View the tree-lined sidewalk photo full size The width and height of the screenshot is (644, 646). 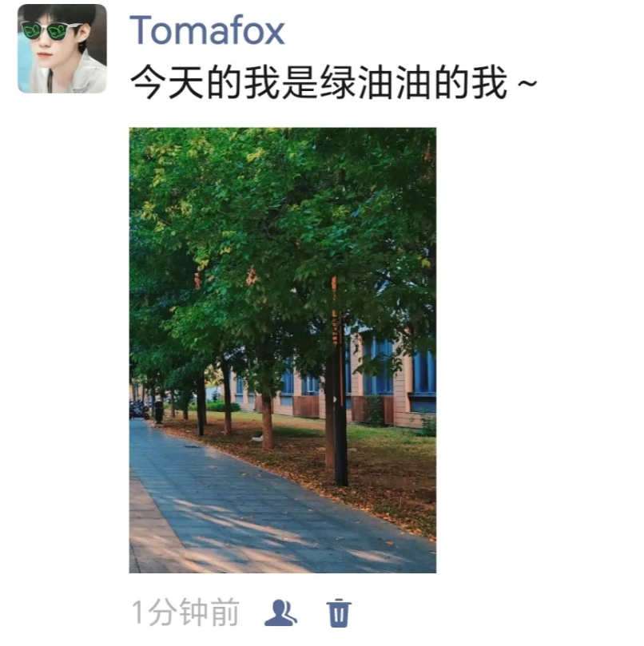click(x=282, y=351)
